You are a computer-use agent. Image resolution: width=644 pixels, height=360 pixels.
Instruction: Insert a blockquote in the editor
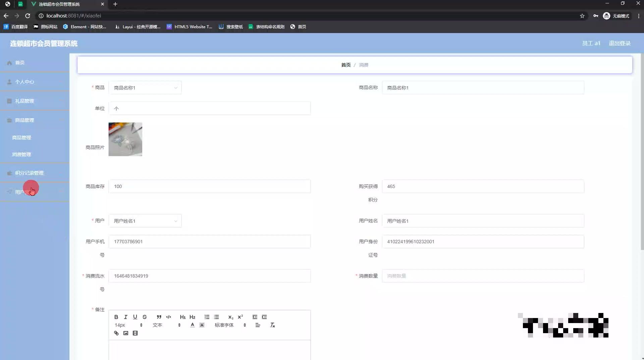click(x=159, y=317)
